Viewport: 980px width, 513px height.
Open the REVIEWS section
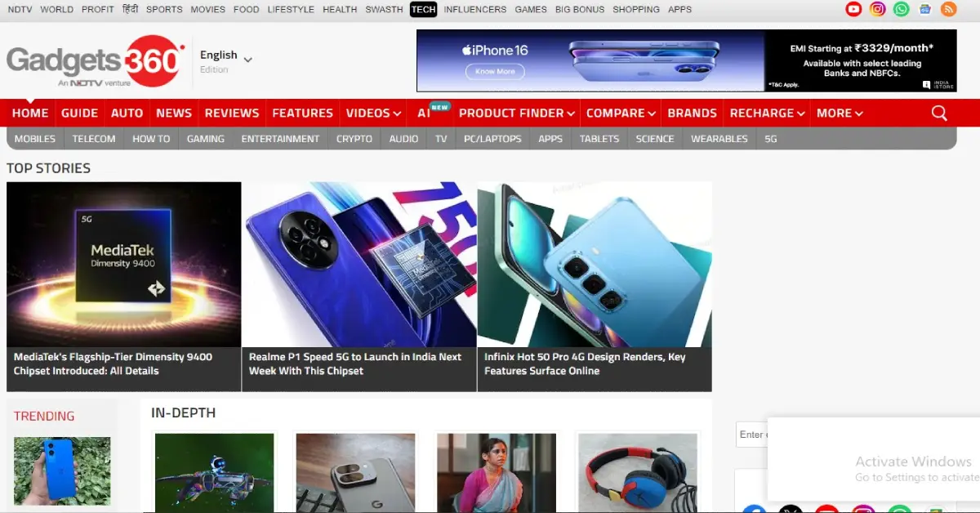coord(232,113)
